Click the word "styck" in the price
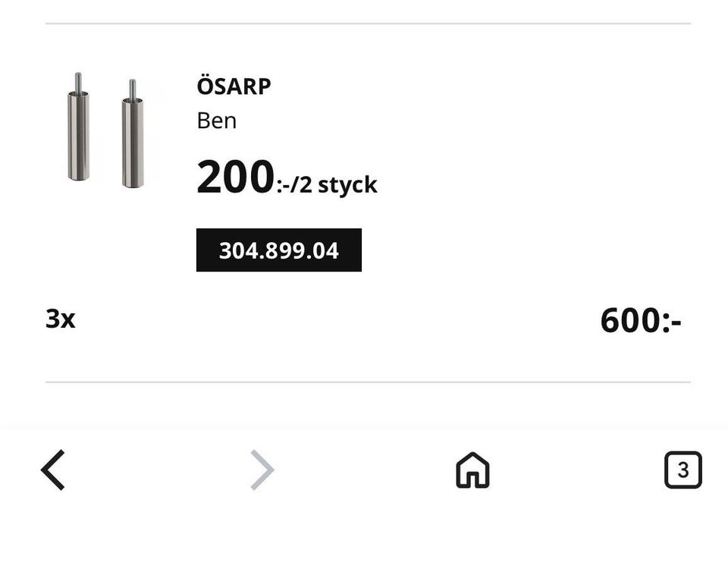This screenshot has width=728, height=575. coord(347,184)
